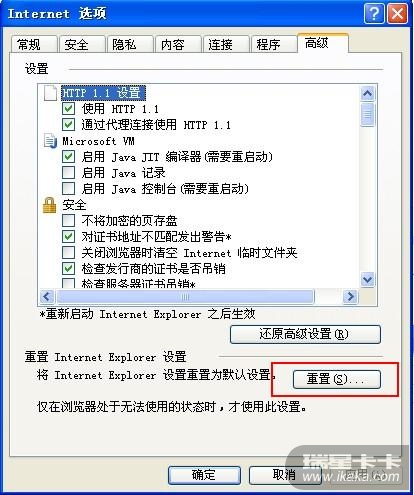Screen dimensions: 414x495
Task: Click the 还原高级设置(R) button
Action: 305,334
